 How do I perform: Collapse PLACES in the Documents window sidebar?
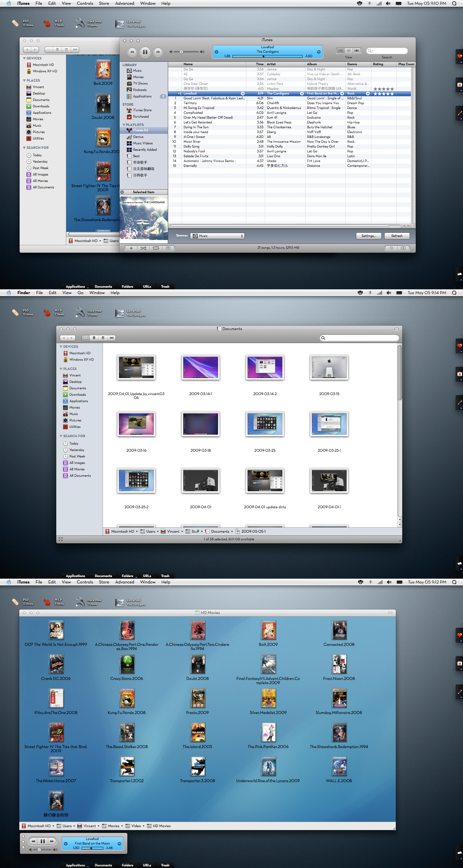61,369
